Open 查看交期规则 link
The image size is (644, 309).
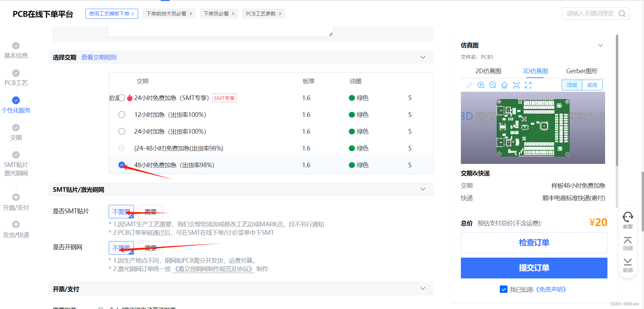(x=99, y=57)
